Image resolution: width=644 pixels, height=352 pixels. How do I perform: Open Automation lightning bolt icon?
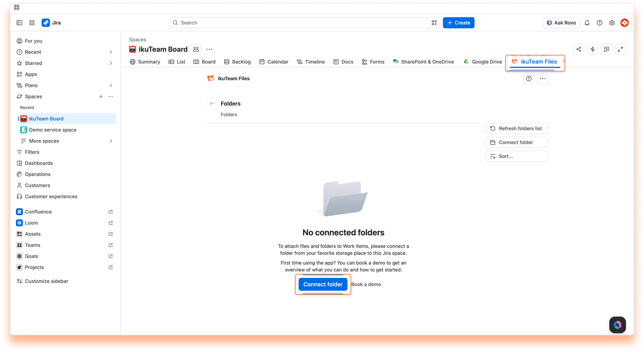tap(593, 49)
